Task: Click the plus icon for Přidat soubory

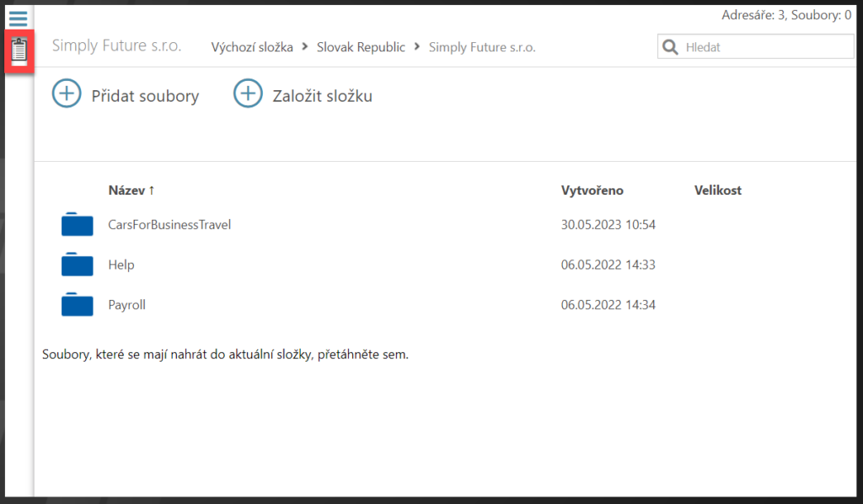Action: tap(67, 94)
